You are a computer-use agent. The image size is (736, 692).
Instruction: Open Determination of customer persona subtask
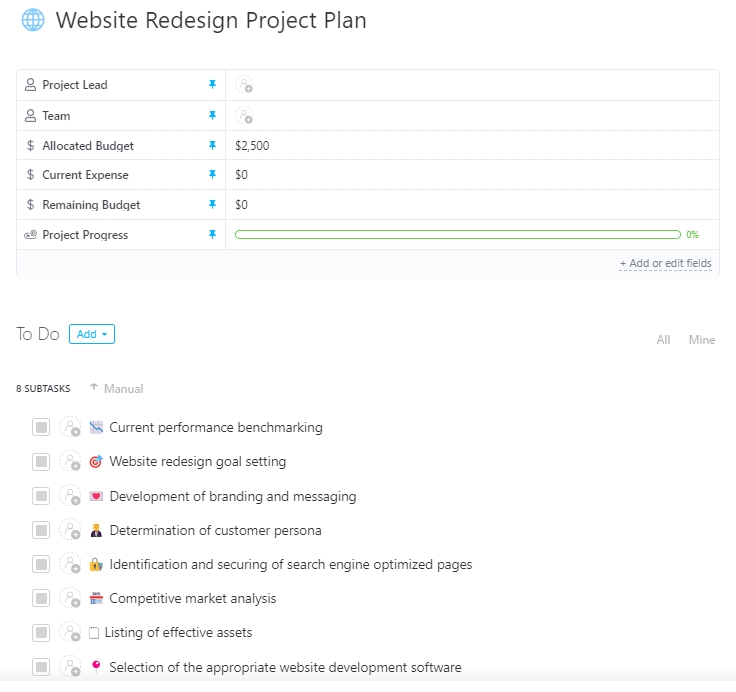tap(215, 530)
